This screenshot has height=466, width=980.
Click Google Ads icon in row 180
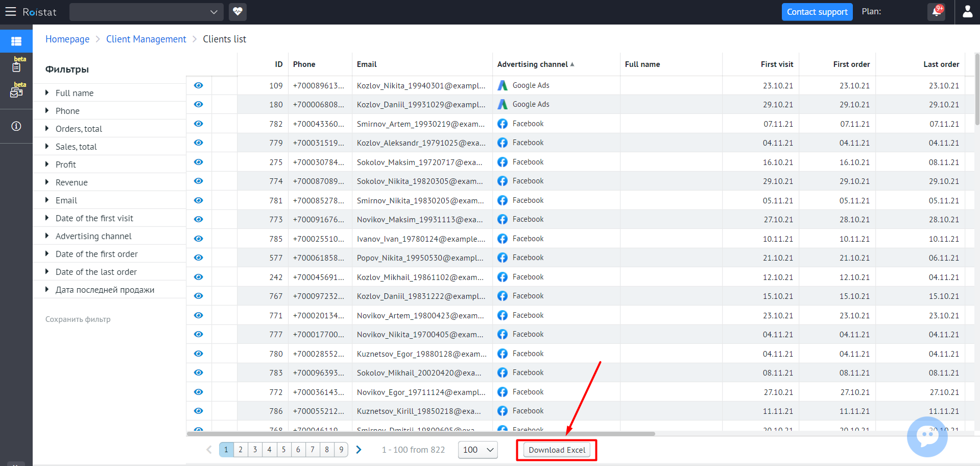[x=503, y=104]
